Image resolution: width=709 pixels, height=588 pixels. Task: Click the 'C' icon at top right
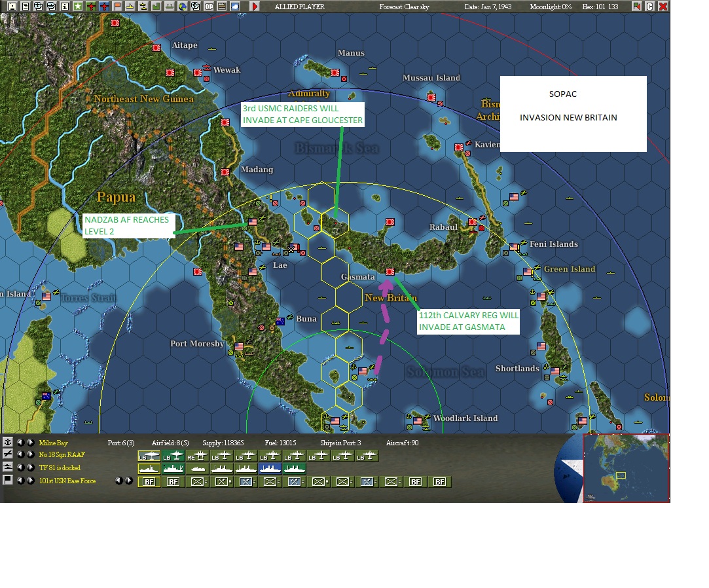coord(650,7)
